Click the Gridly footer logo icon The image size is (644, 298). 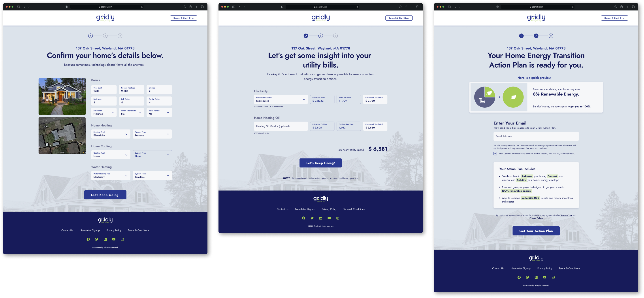(x=105, y=219)
